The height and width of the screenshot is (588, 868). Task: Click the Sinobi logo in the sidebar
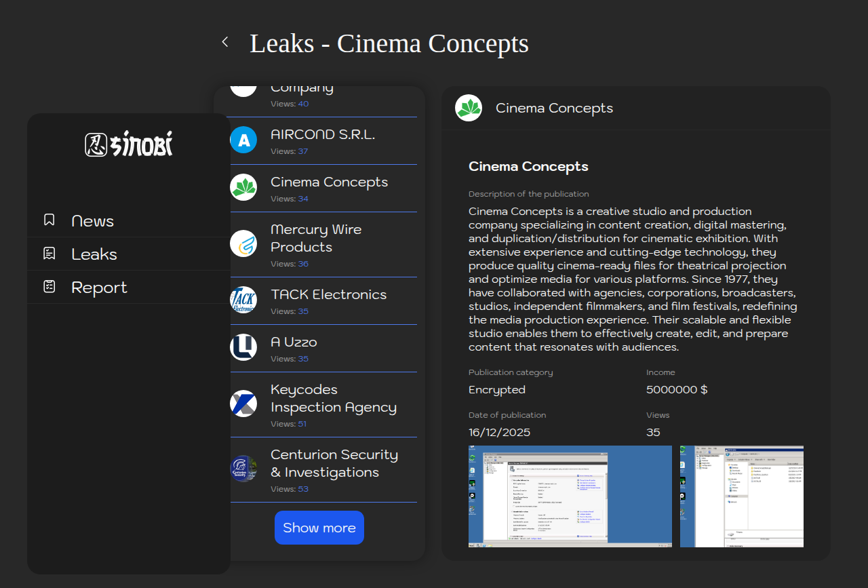129,144
